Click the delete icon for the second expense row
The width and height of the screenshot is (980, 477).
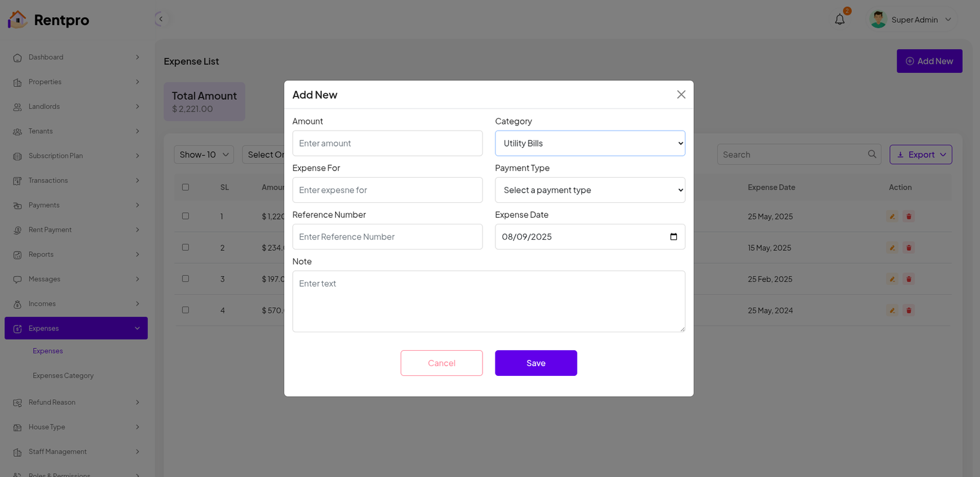point(909,248)
